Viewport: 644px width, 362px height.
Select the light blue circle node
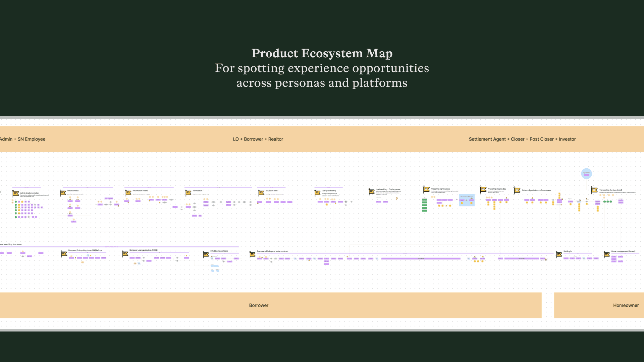click(586, 174)
